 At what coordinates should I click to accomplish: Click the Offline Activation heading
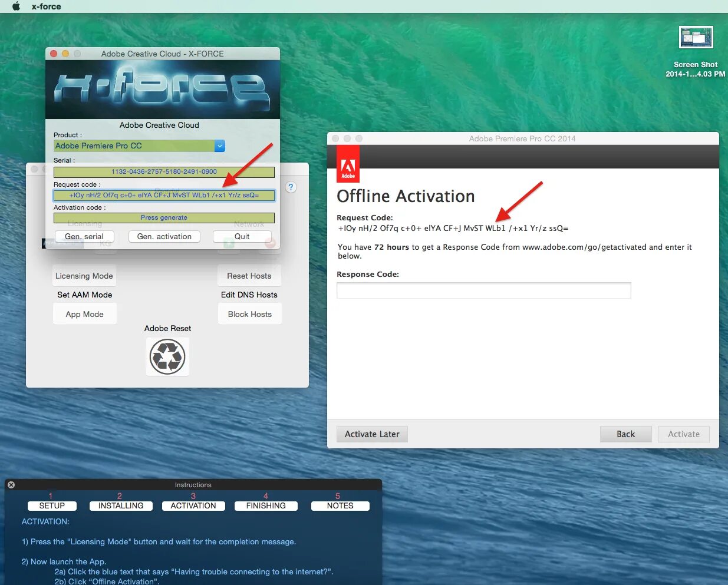[x=406, y=196]
